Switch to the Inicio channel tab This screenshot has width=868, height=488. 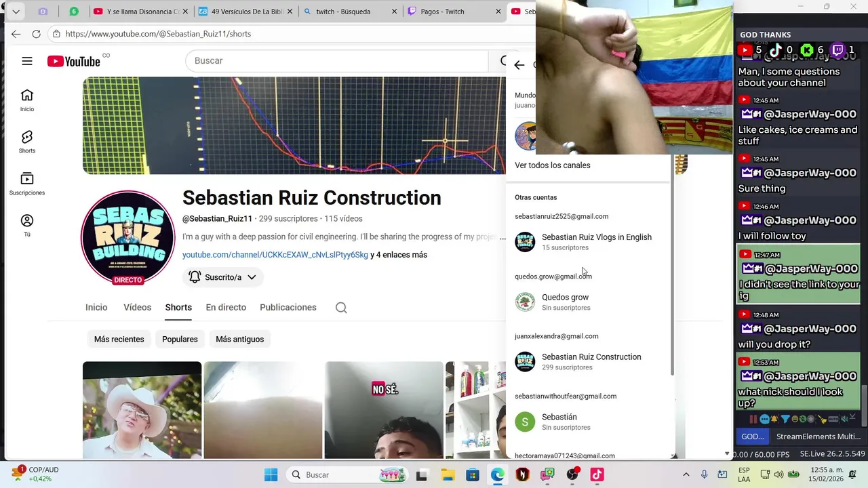96,308
